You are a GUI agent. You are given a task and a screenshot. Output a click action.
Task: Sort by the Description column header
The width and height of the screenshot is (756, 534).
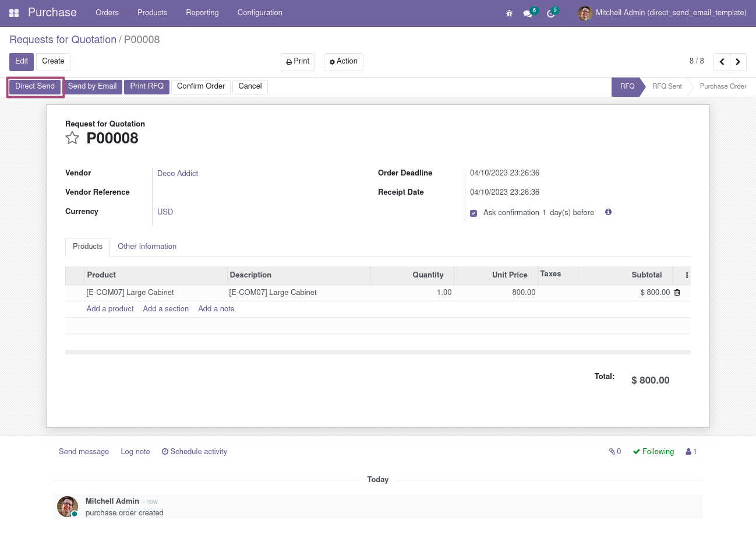coord(299,275)
